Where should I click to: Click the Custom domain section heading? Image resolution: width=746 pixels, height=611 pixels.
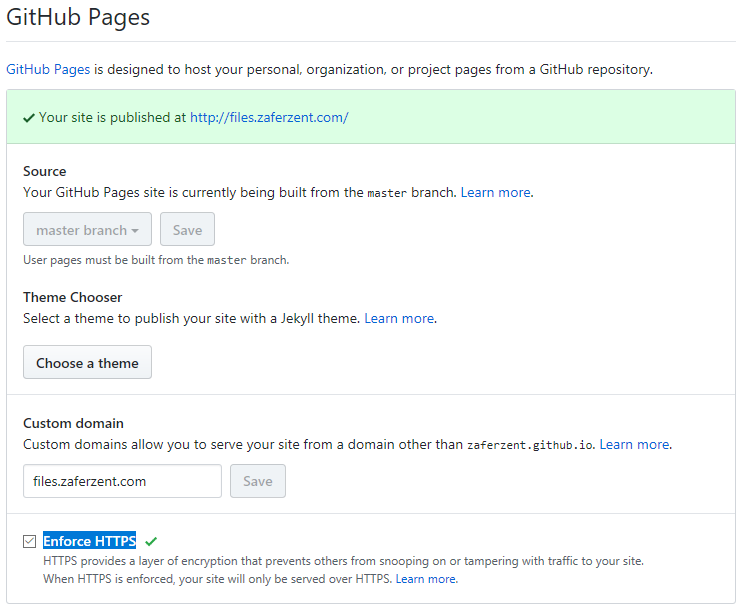point(73,424)
